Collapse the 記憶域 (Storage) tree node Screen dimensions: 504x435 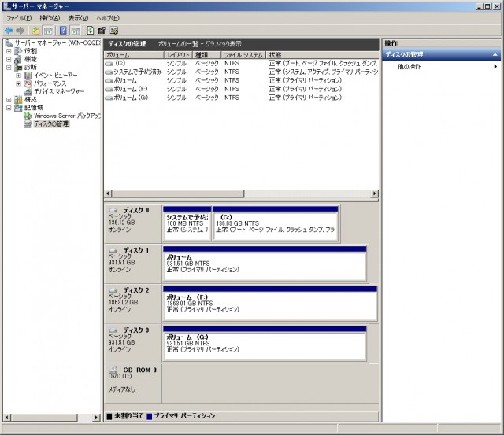point(9,108)
